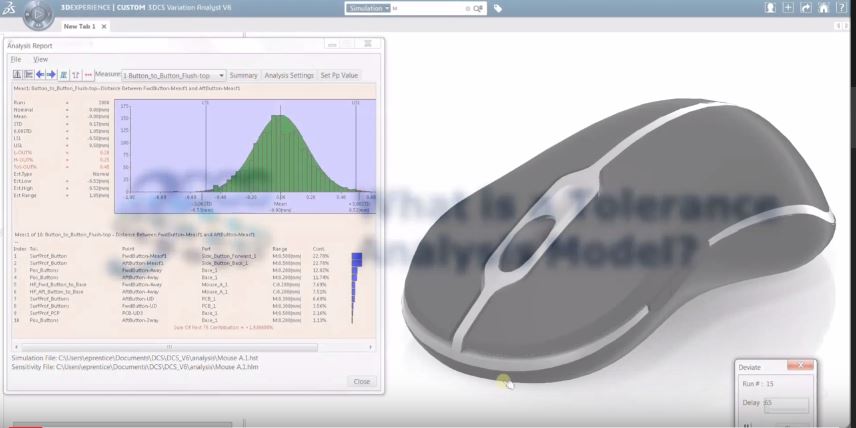Click the gray mouse 3D model
This screenshot has height=428, width=856.
click(617, 240)
